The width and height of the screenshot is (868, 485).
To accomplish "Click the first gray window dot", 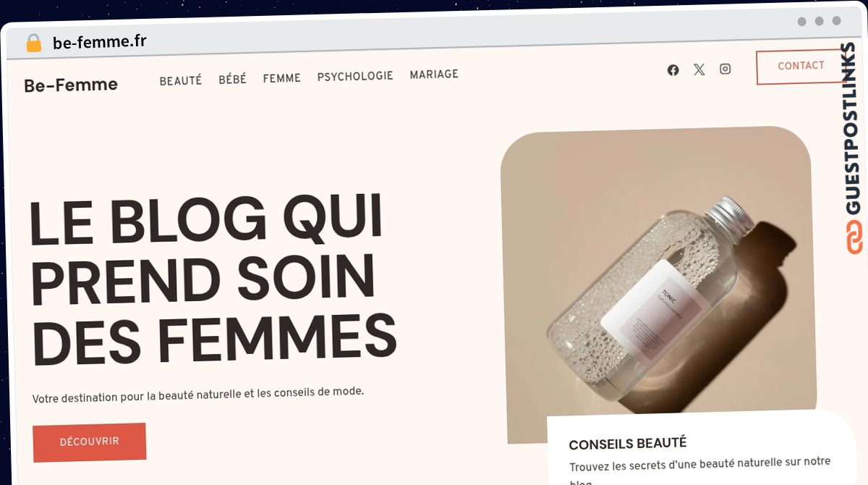I will point(801,22).
